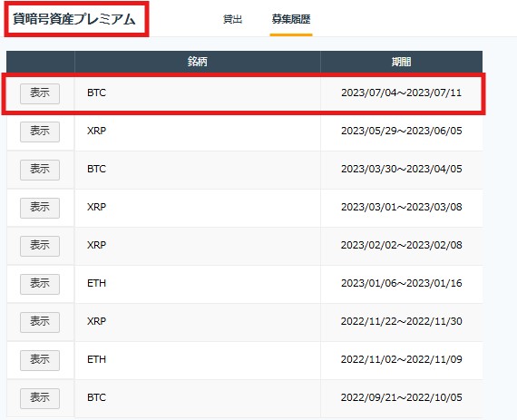Select the 募集履歴 tab

click(x=291, y=19)
